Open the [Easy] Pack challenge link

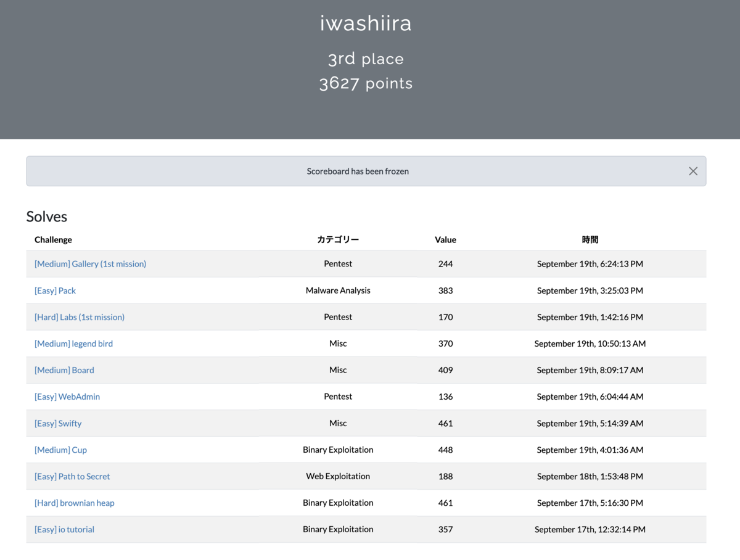[x=55, y=290]
